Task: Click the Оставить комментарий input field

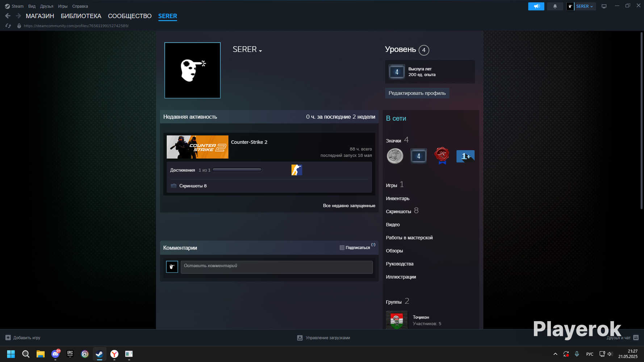Action: tap(277, 267)
